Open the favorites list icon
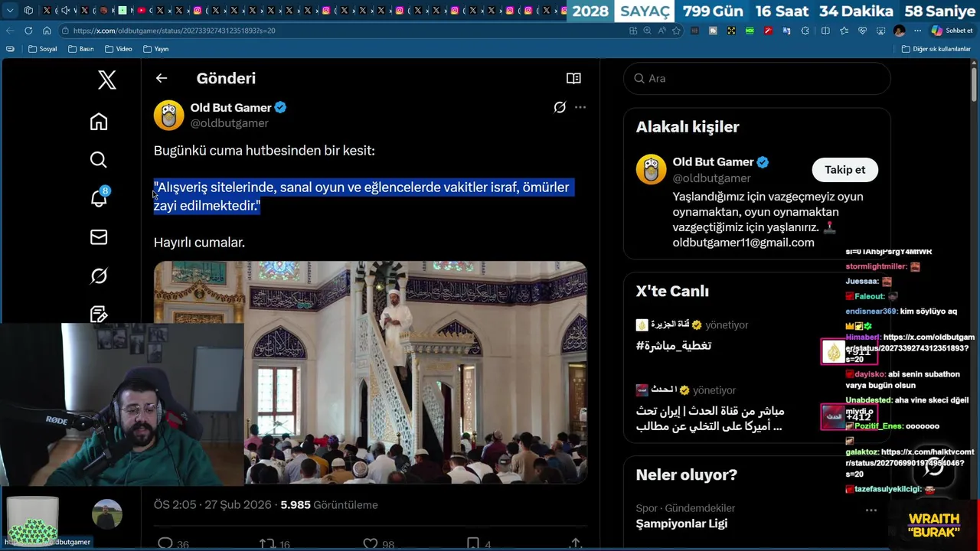This screenshot has height=551, width=980. point(844,31)
